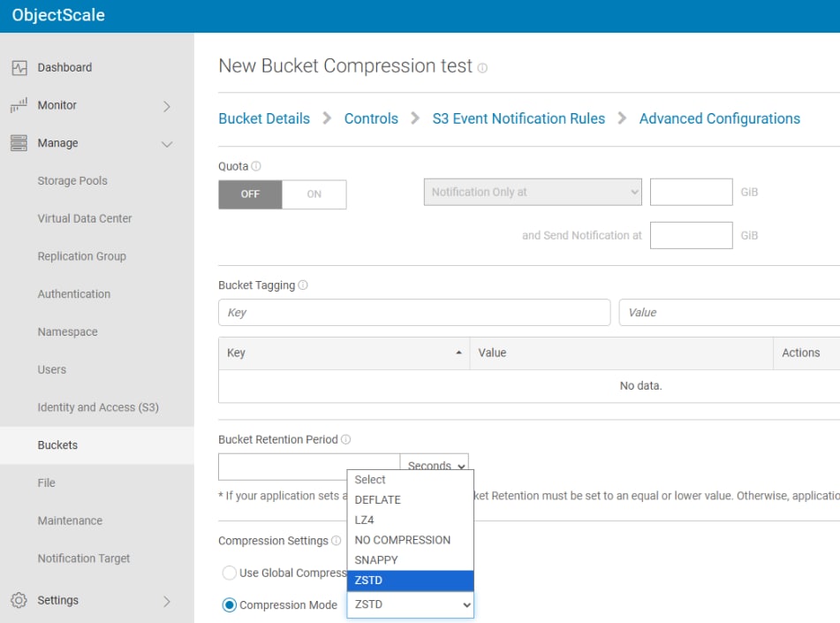Viewport: 840px width, 623px height.
Task: Focus Notification Only at GiB field
Action: click(x=691, y=192)
